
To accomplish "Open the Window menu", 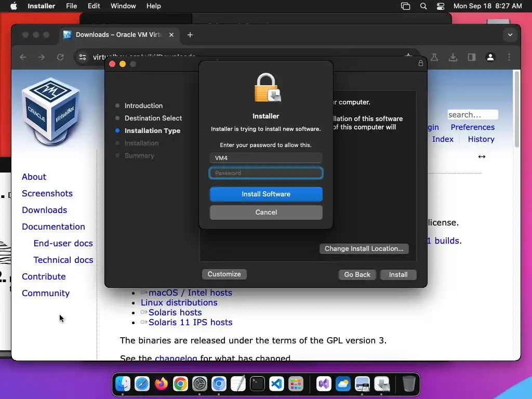I will (123, 6).
